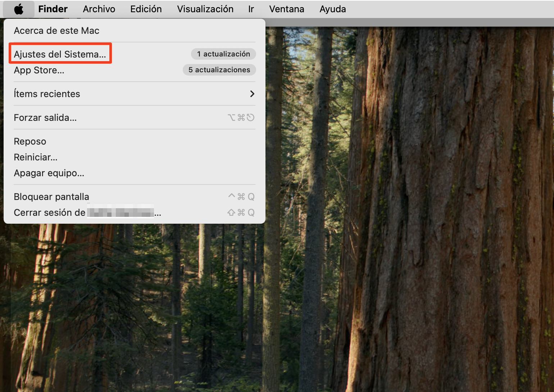Open the App Store from the menu
The height and width of the screenshot is (392, 554).
38,70
